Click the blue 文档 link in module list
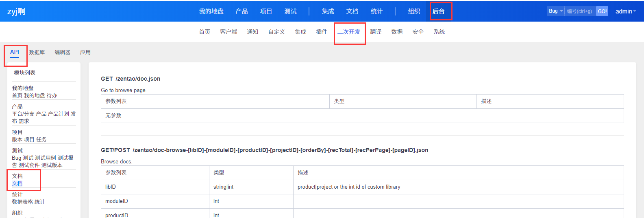Image resolution: width=644 pixels, height=218 pixels. point(17,183)
